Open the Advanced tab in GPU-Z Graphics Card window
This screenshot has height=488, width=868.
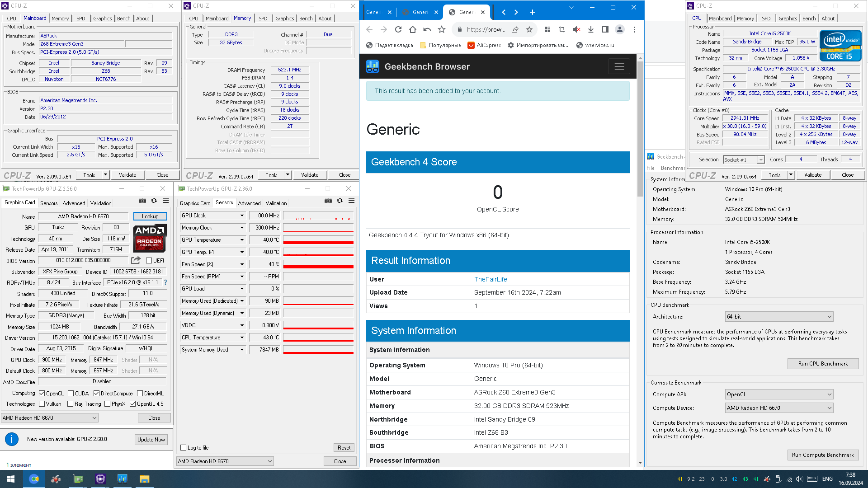pyautogui.click(x=74, y=203)
